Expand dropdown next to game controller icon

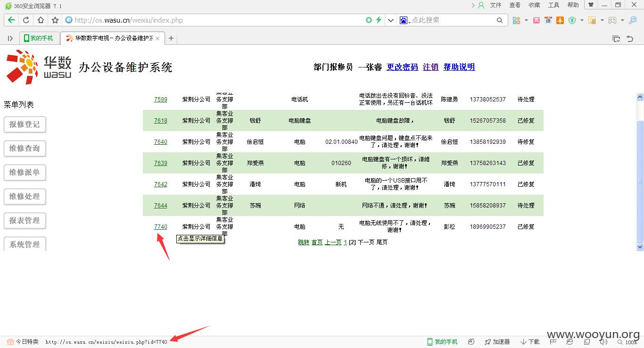click(x=622, y=20)
